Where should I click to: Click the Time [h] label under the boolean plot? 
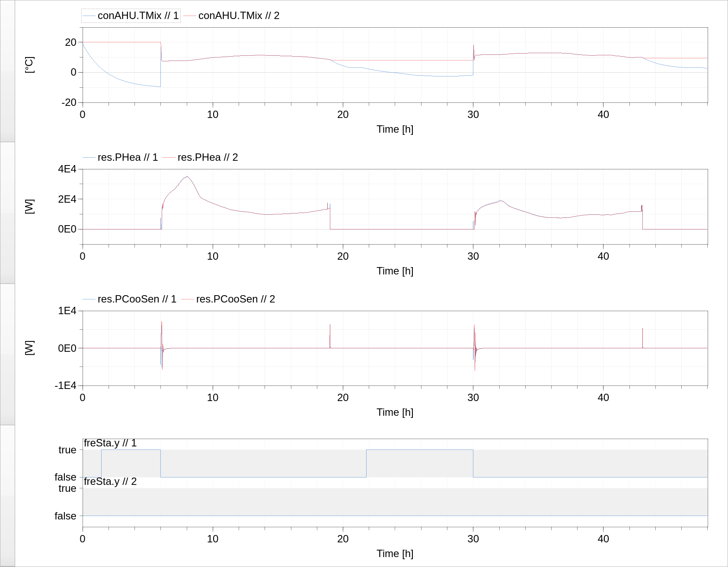point(395,554)
